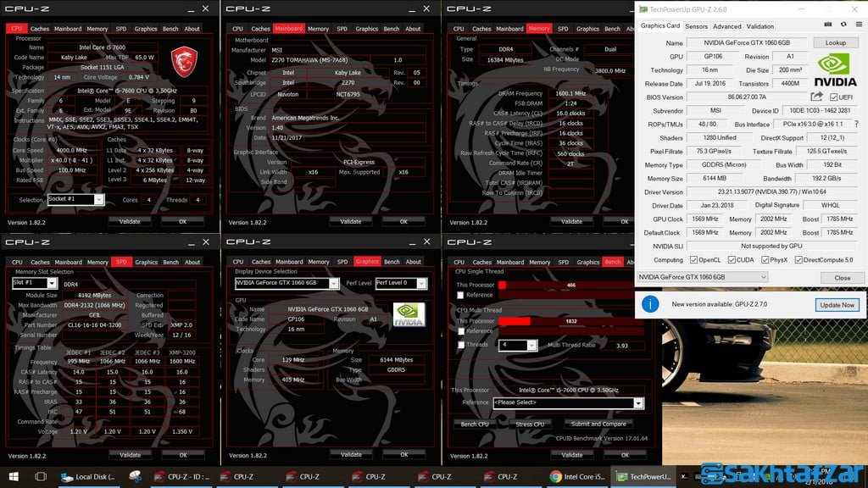
Task: Tick the Threads checkbox in Bench window
Action: [460, 345]
